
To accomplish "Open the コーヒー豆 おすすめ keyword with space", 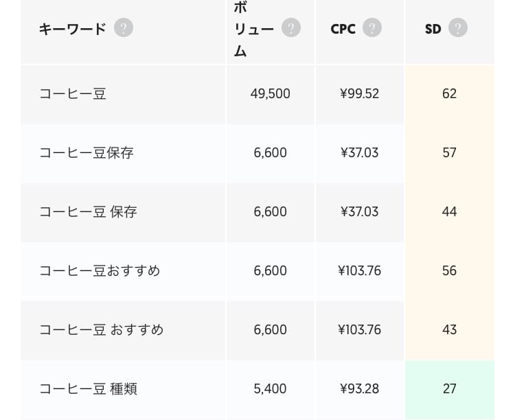I will 102,329.
